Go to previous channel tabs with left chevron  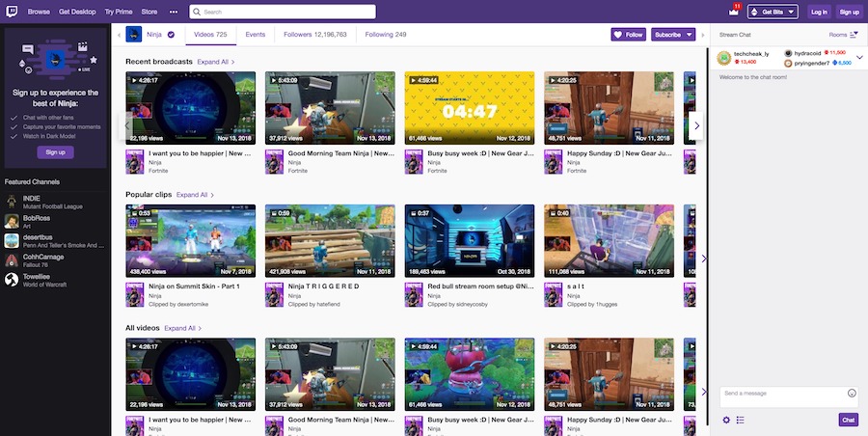point(119,35)
